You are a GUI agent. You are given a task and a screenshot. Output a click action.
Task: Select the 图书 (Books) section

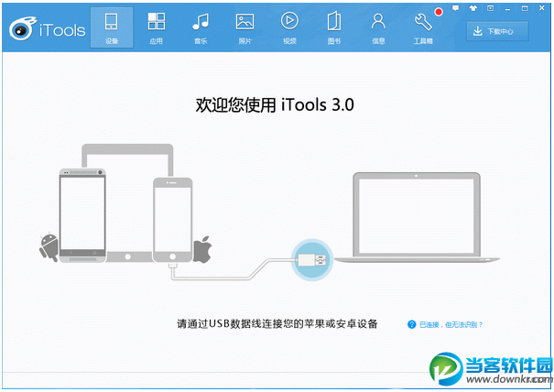tap(334, 27)
